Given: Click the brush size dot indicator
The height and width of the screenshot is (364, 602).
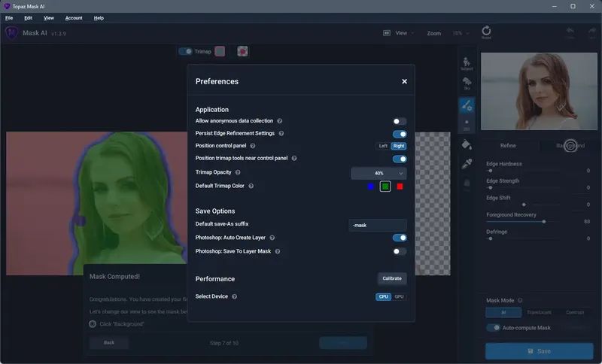Looking at the screenshot, I should point(467,123).
